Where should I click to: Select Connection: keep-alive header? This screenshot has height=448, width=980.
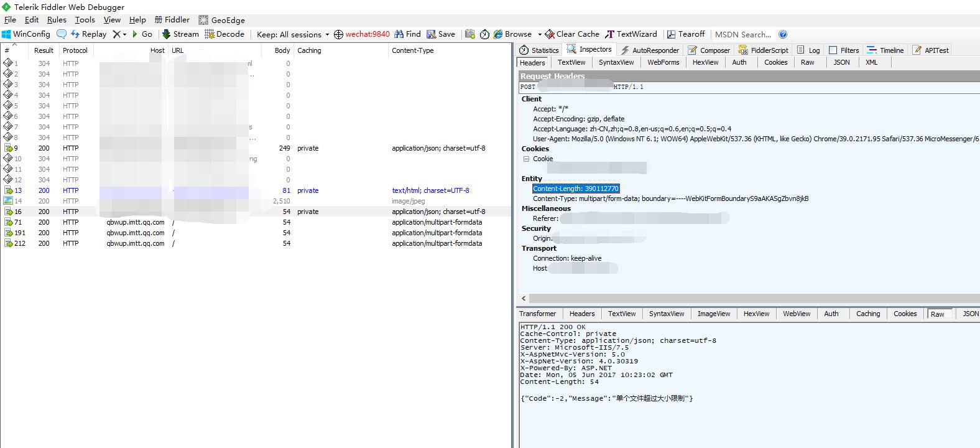click(x=567, y=258)
